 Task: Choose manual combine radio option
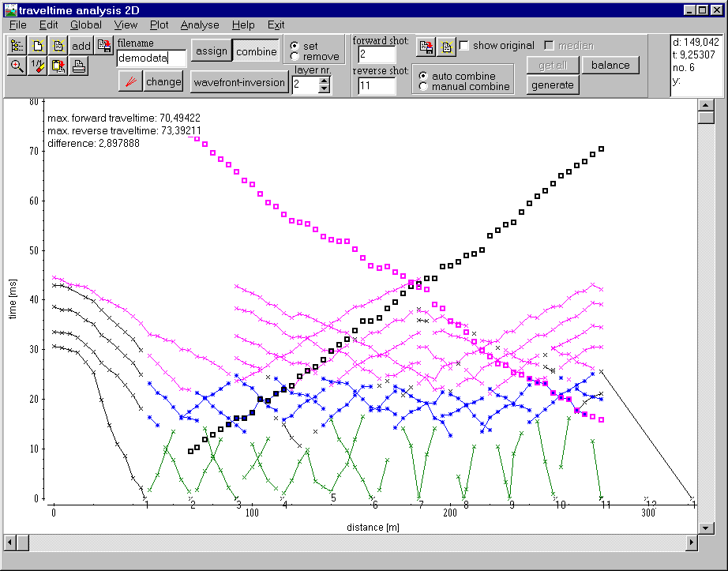click(x=424, y=86)
